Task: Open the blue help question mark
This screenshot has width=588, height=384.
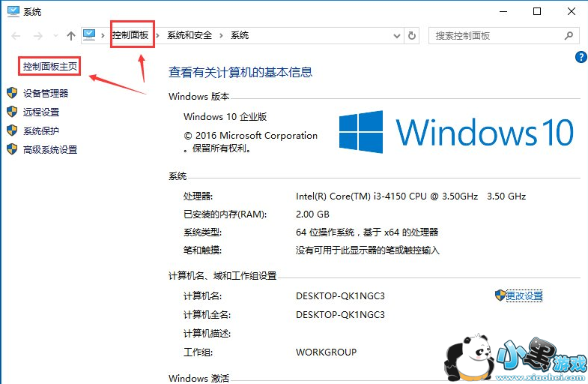Action: coord(581,57)
